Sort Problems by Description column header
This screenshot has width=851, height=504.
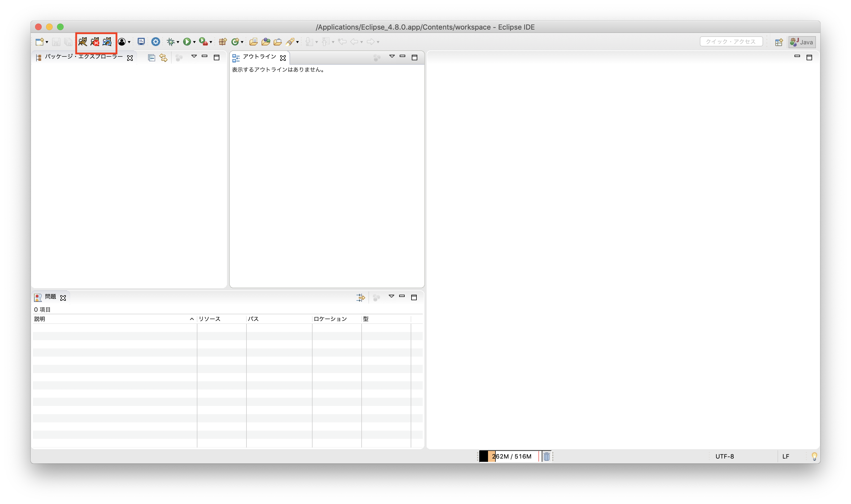[115, 319]
